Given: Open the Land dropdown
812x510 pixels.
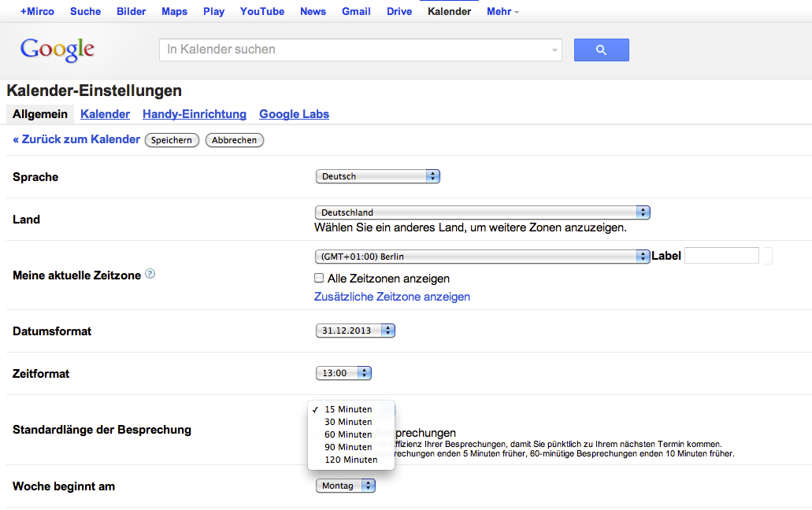Looking at the screenshot, I should point(482,213).
